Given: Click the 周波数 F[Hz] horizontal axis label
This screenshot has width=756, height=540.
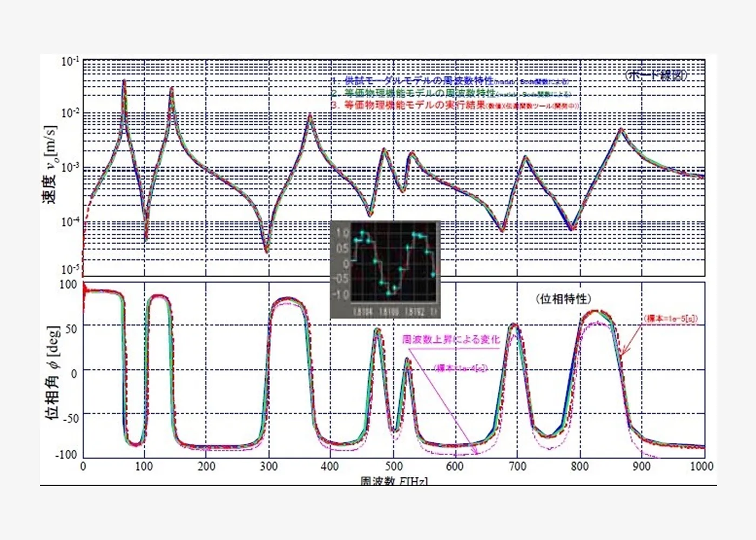Looking at the screenshot, I should coord(394,480).
